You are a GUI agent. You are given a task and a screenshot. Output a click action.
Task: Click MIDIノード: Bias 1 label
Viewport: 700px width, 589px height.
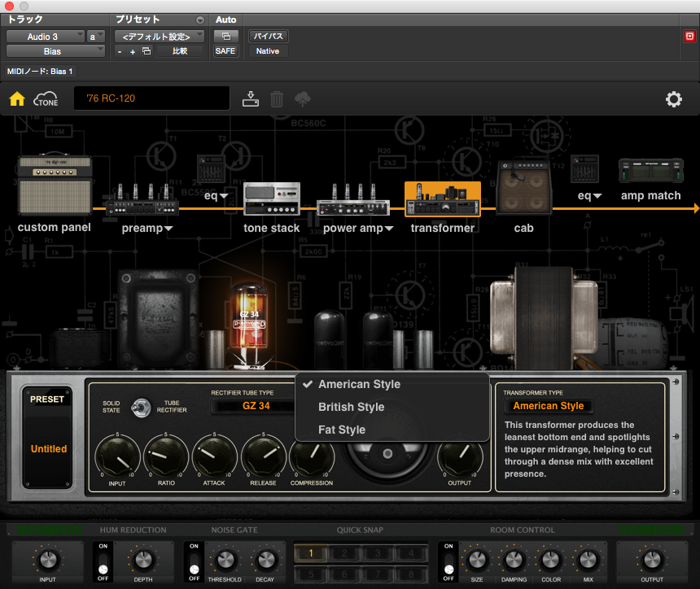(x=40, y=72)
